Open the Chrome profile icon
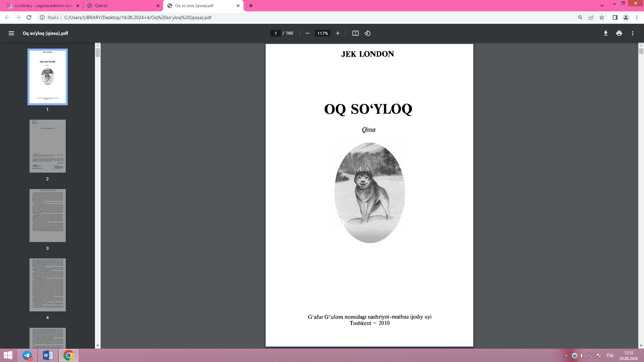This screenshot has width=644, height=362. coord(626,17)
